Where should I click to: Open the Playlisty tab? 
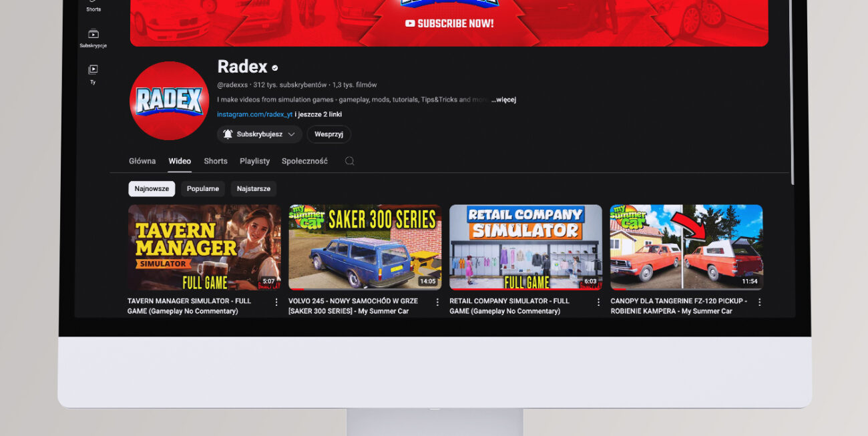[254, 161]
